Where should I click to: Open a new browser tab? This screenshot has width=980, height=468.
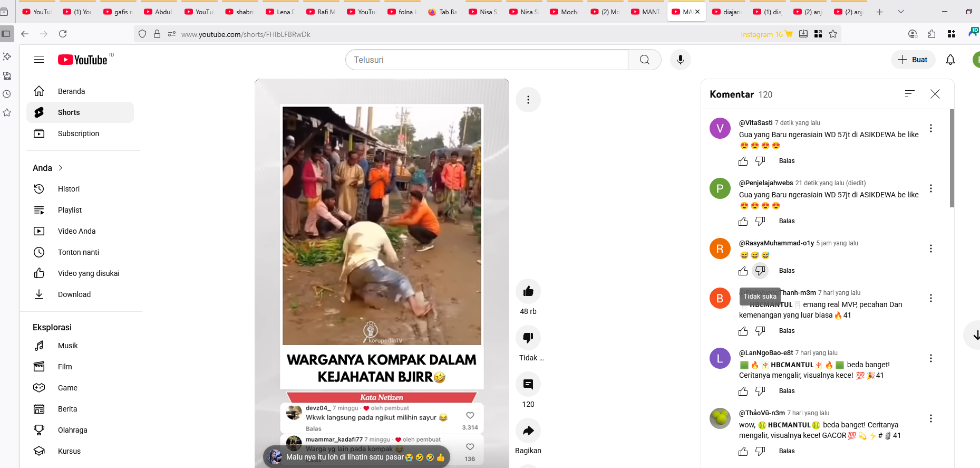(x=880, y=12)
